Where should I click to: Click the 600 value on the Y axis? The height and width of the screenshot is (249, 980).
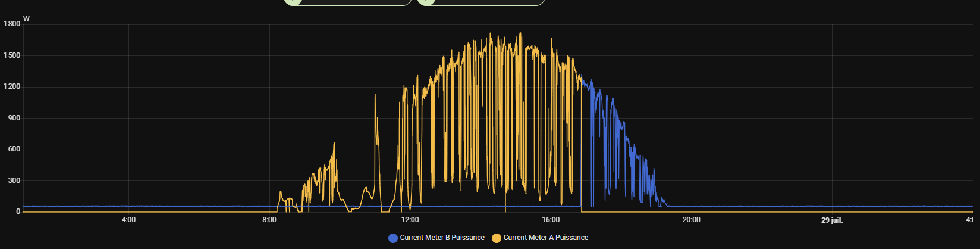pyautogui.click(x=14, y=149)
